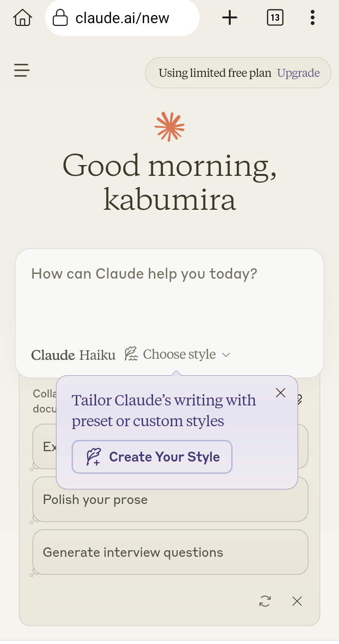Select Generate interview questions suggestion

point(170,552)
